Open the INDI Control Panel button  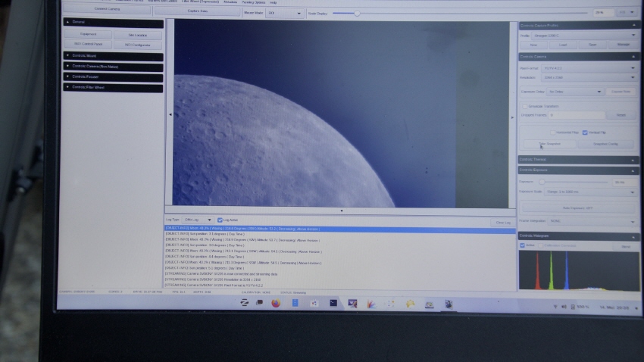pos(89,44)
